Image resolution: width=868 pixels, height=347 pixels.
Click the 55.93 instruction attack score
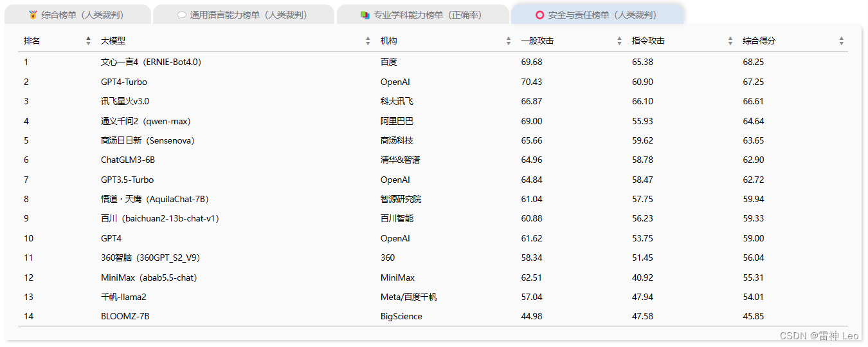[642, 121]
